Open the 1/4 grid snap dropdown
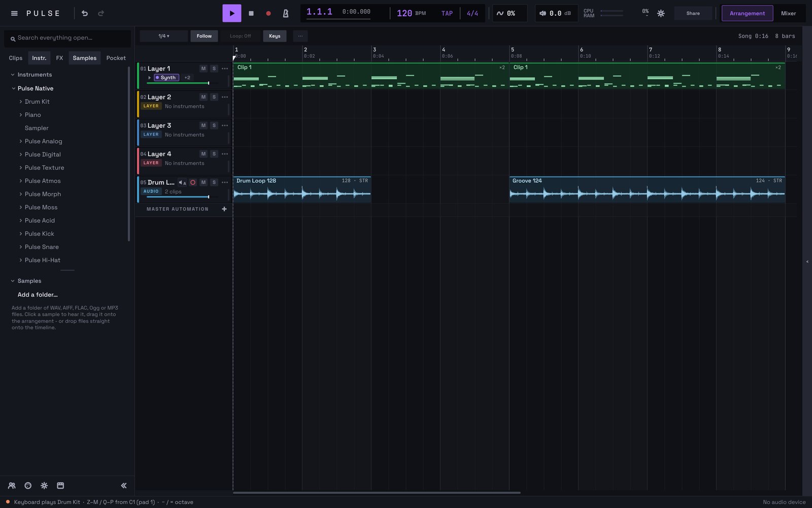812x508 pixels. 163,36
